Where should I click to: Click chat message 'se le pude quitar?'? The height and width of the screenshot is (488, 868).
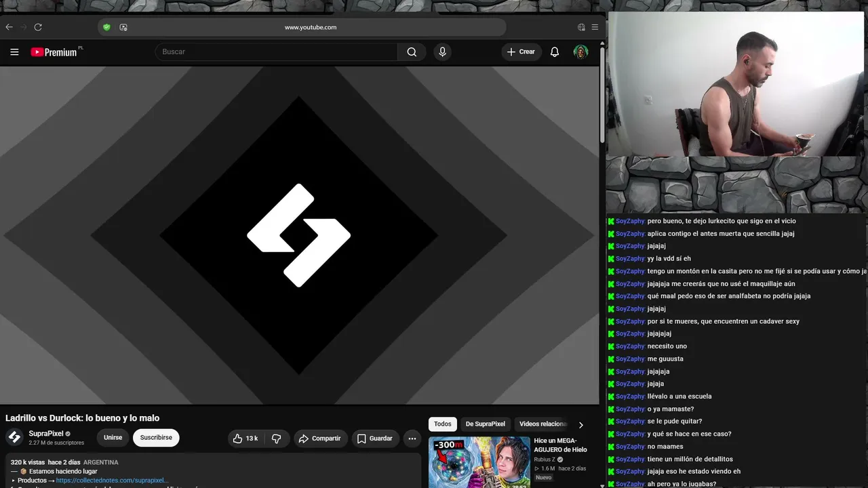[675, 422]
